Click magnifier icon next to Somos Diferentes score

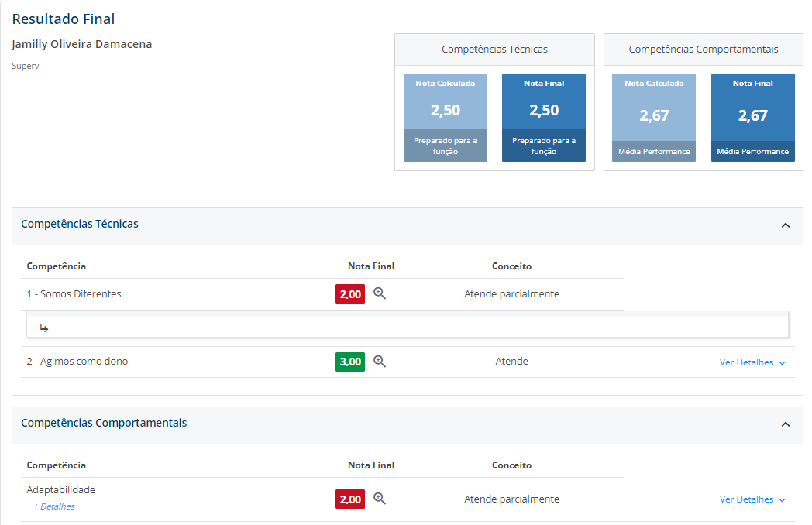point(380,293)
